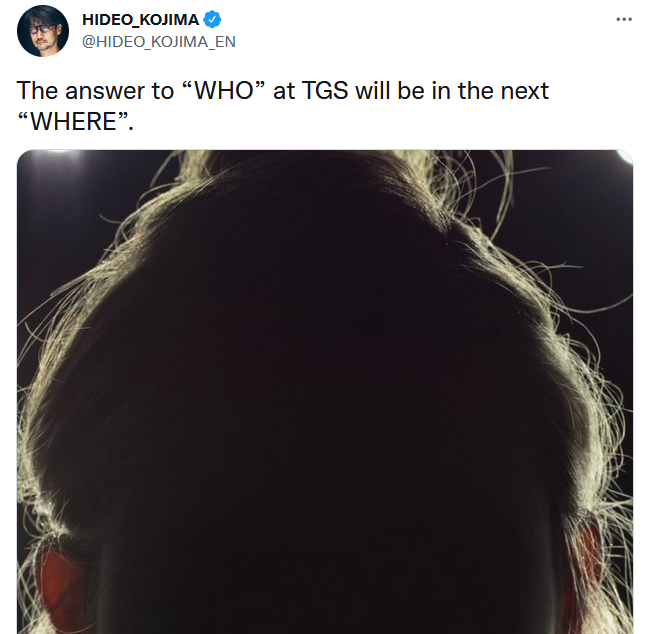Open the silhouette teaser image
The width and height of the screenshot is (646, 634).
click(325, 392)
